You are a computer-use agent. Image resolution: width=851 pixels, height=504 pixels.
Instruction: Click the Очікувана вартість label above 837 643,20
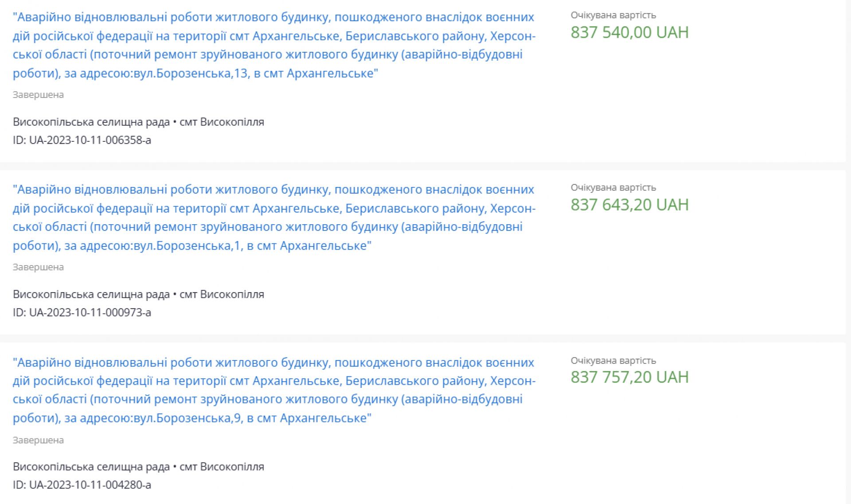point(613,188)
